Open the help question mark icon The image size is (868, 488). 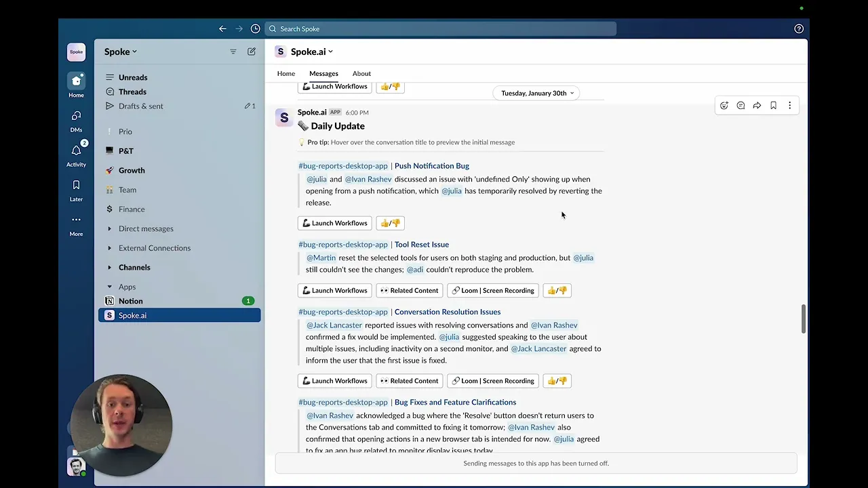pos(799,28)
